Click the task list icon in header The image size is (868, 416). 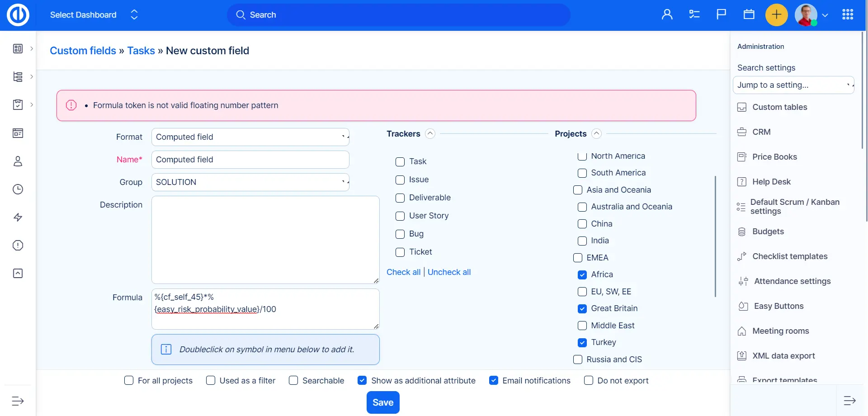click(694, 15)
